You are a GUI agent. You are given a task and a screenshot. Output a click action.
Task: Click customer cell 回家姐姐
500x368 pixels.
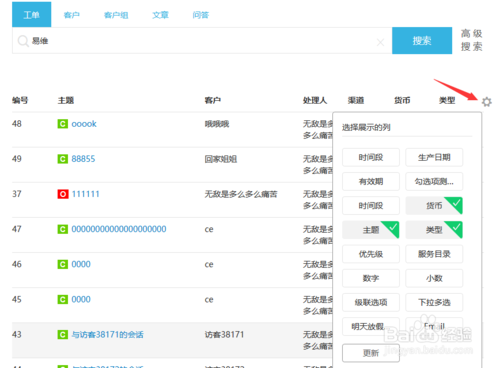pos(221,159)
